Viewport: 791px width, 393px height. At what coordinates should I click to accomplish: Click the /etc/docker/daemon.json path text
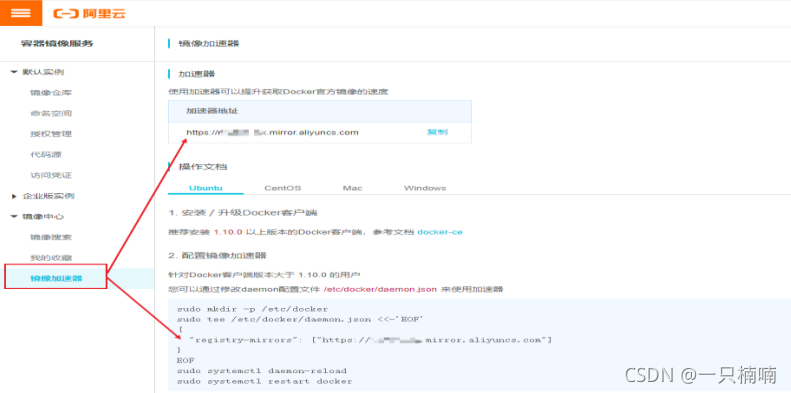[x=381, y=290]
